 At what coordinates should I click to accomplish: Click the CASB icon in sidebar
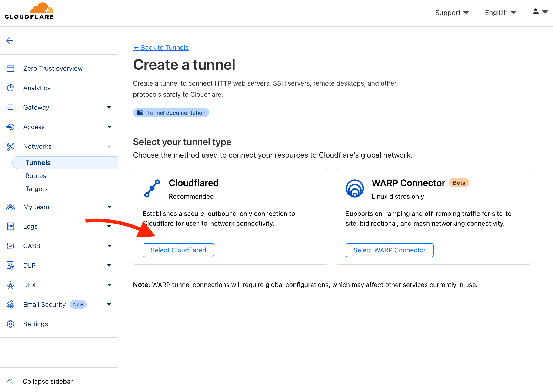click(10, 246)
